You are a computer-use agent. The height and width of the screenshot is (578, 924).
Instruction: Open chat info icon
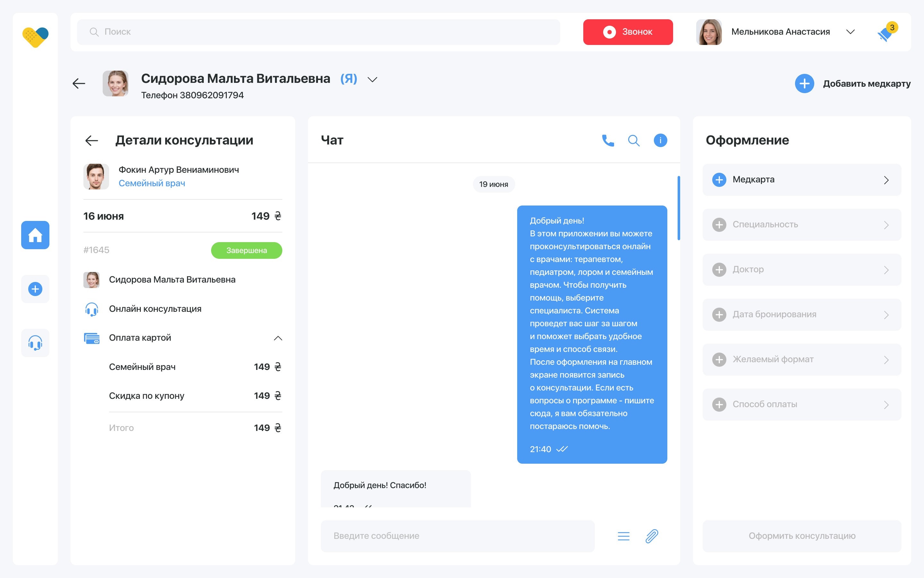660,140
